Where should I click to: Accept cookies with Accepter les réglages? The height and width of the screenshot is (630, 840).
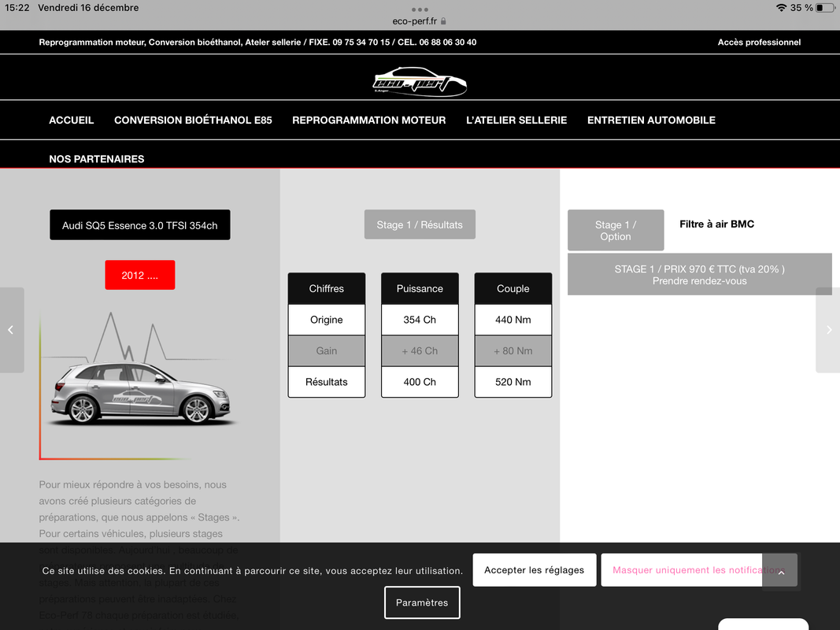pos(534,570)
